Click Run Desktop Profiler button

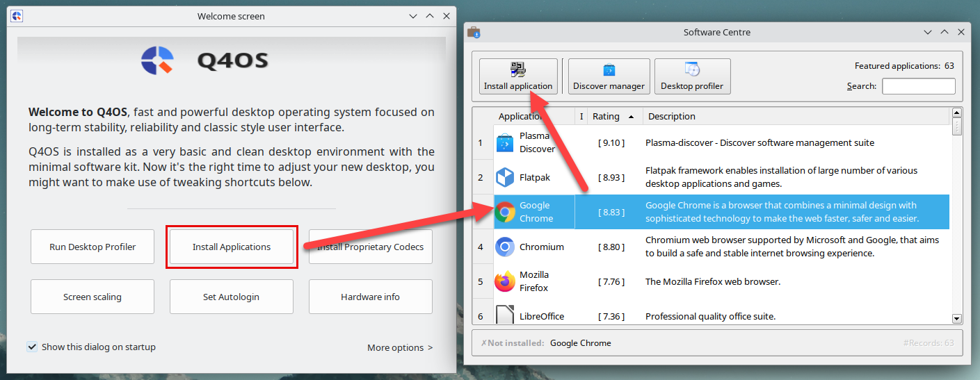coord(93,247)
